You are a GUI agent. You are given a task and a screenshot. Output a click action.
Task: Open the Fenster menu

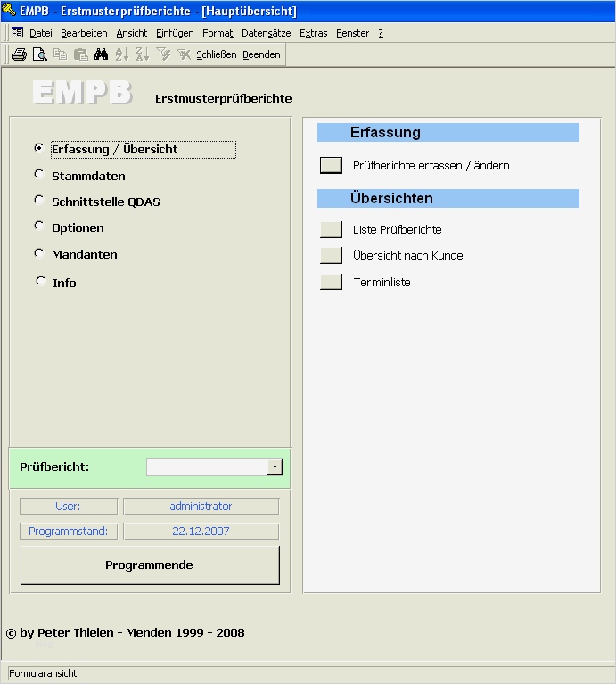coord(352,33)
